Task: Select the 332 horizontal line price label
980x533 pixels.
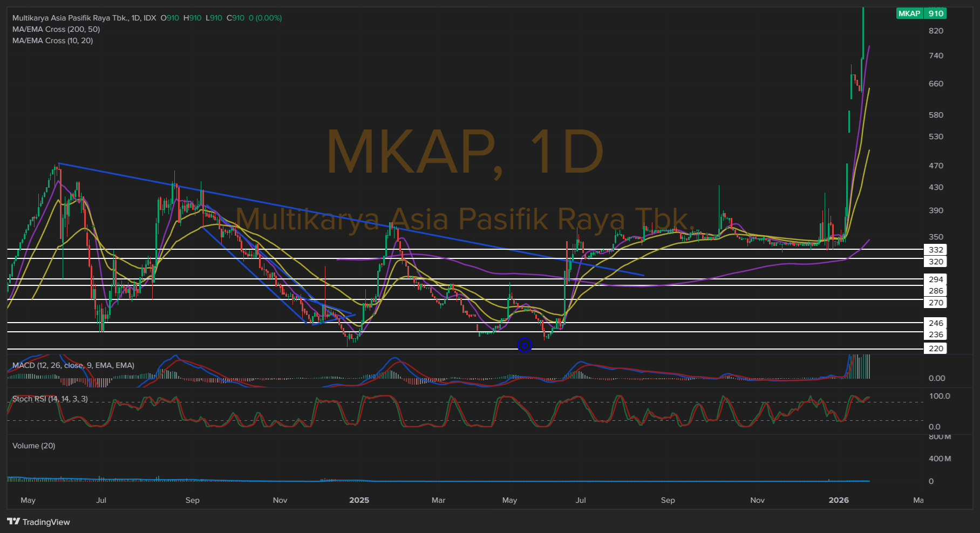Action: (935, 250)
